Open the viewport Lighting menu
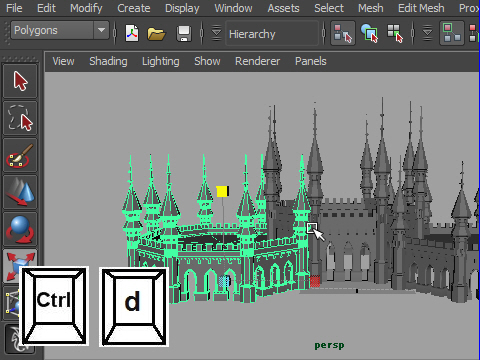480x360 pixels. [161, 61]
